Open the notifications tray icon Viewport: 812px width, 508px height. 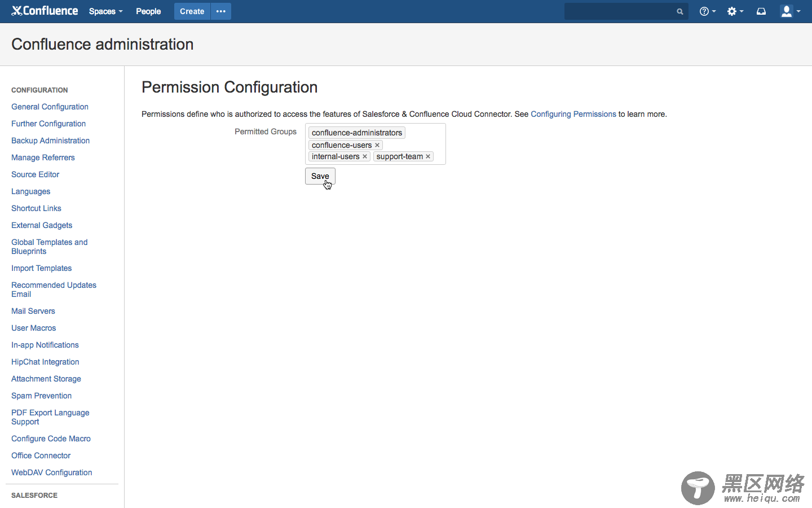click(761, 11)
